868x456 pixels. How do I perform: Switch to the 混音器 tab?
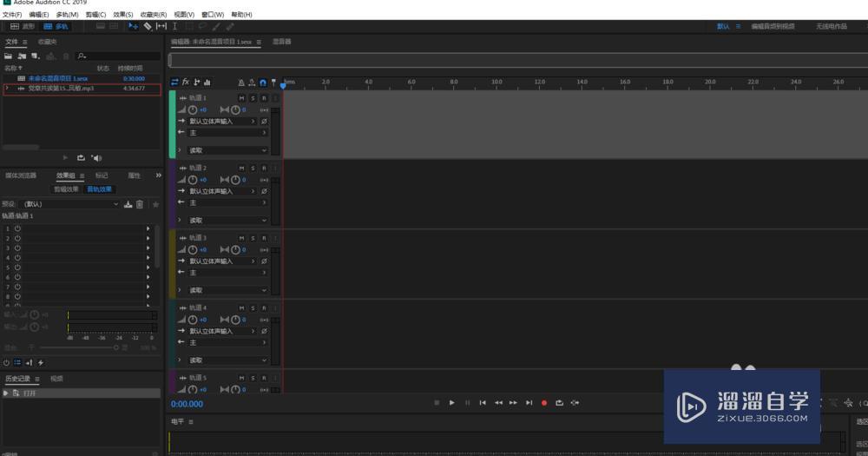tap(282, 42)
